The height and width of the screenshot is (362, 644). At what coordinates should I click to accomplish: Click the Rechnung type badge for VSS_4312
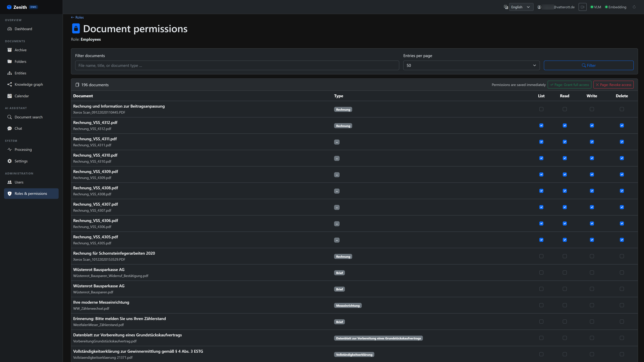click(x=343, y=126)
